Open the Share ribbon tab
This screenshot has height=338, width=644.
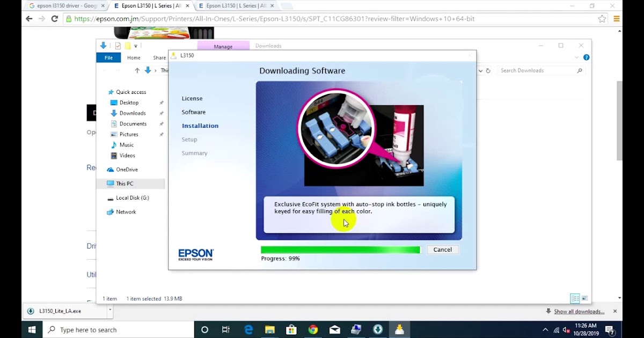pos(159,58)
